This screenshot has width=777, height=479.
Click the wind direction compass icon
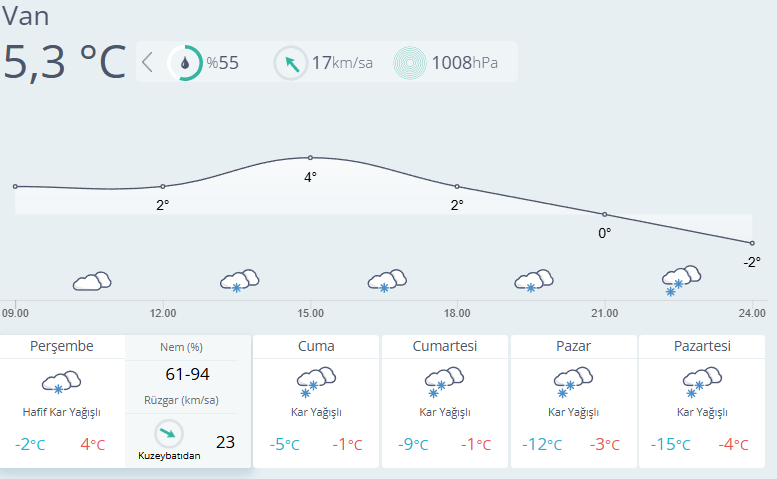[290, 63]
